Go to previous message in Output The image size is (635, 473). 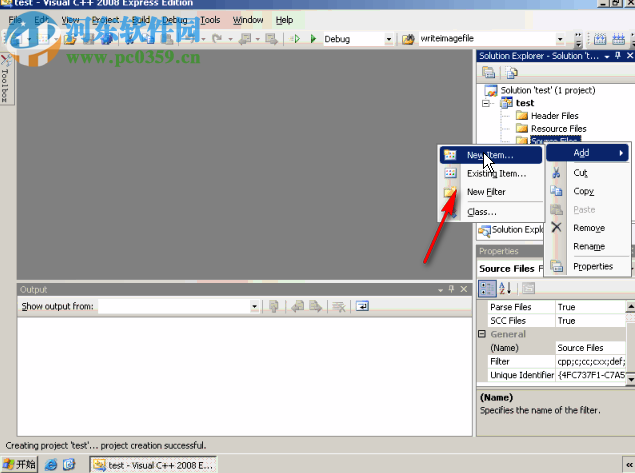(x=298, y=307)
